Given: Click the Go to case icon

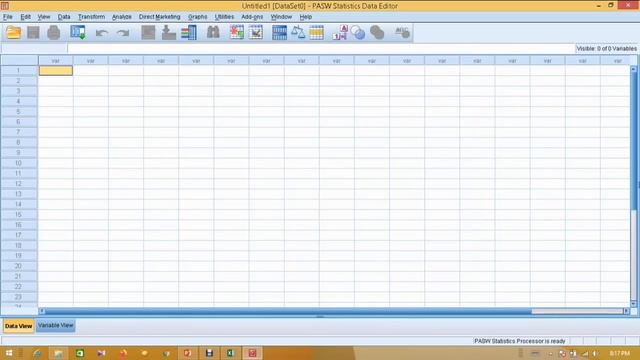Looking at the screenshot, I should (148, 33).
